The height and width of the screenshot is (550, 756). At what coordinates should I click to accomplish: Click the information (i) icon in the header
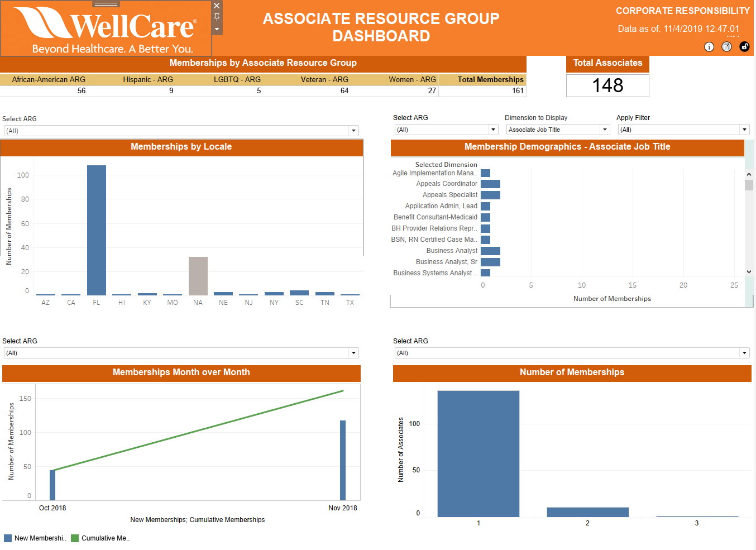[x=709, y=47]
